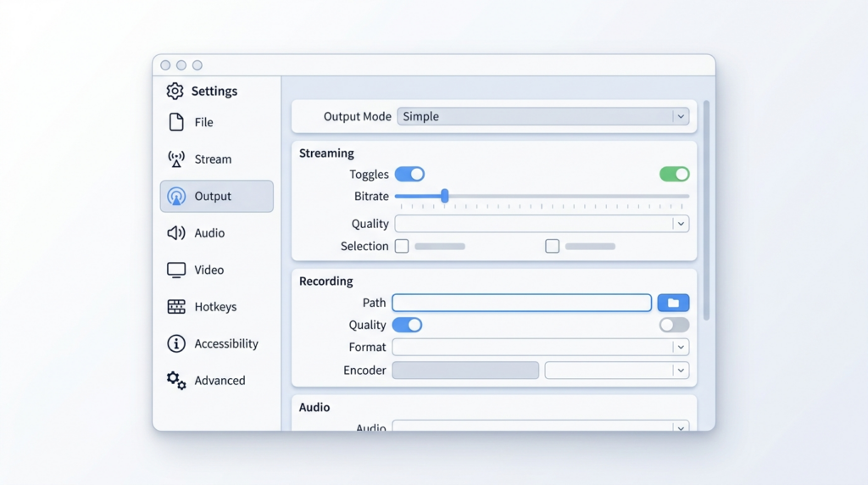The height and width of the screenshot is (485, 868).
Task: Click into the Recording Path field
Action: click(521, 303)
